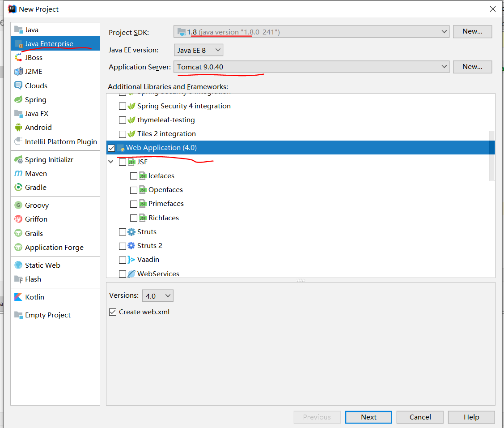Click the Empty Project folder icon

point(18,315)
